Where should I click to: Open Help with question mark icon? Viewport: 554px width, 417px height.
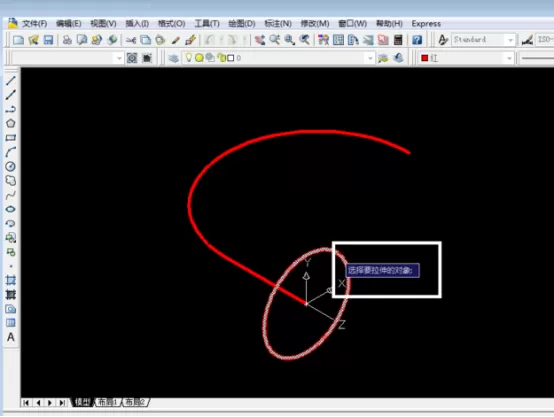[x=417, y=40]
